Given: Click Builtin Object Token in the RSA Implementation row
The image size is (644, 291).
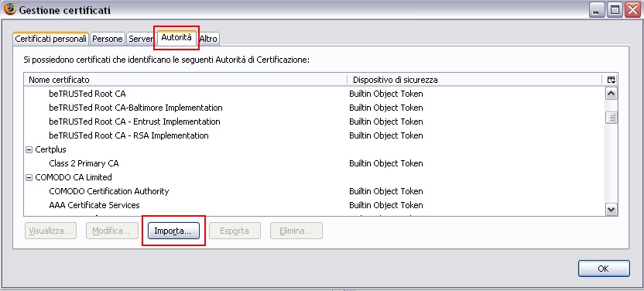Looking at the screenshot, I should coord(386,135).
